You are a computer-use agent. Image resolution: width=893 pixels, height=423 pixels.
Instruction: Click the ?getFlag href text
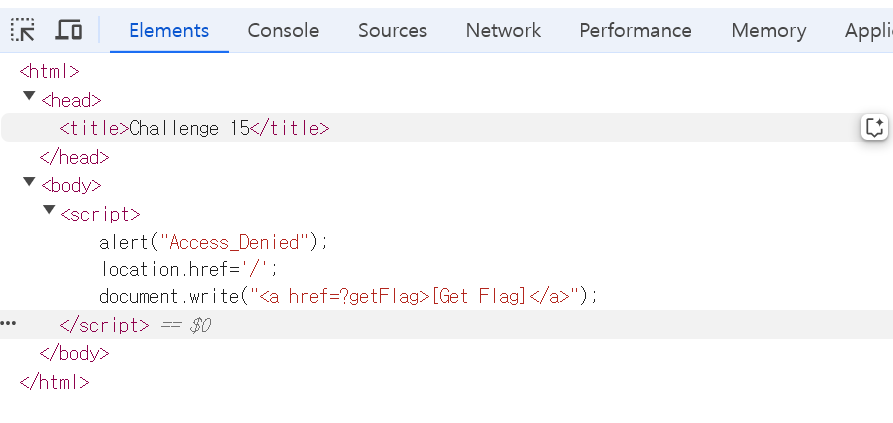click(384, 297)
